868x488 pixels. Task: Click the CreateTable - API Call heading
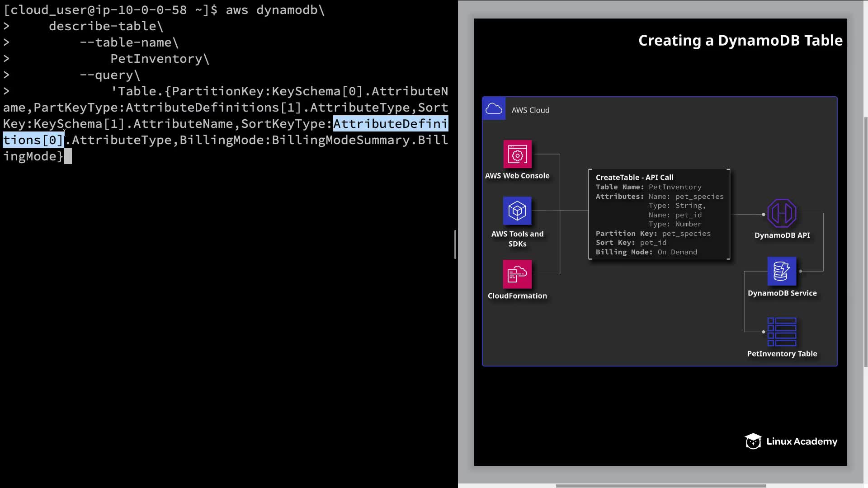pyautogui.click(x=634, y=177)
